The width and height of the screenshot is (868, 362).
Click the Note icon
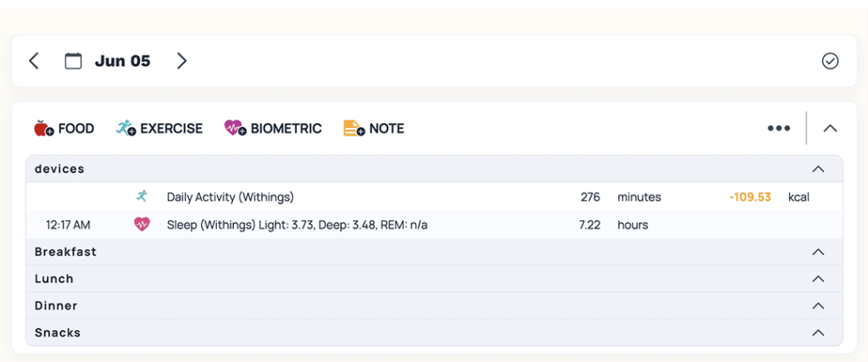353,129
